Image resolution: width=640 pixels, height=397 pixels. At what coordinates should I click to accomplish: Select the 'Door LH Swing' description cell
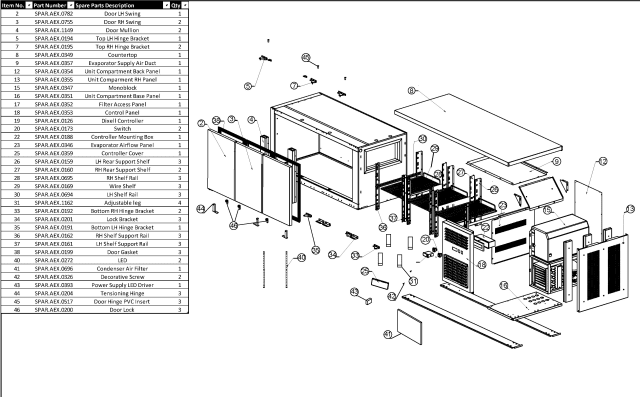click(122, 14)
